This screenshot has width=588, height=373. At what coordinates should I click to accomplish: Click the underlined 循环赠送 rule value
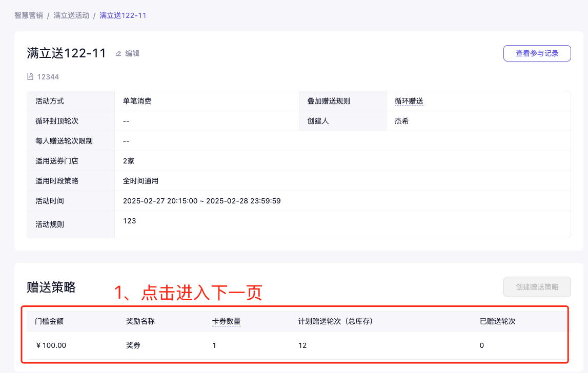coord(409,101)
